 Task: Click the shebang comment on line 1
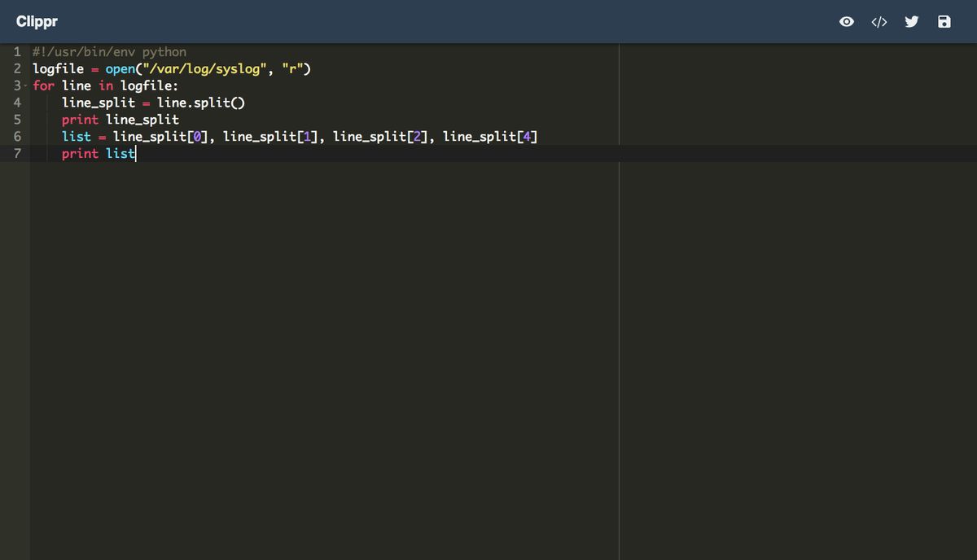[x=108, y=51]
